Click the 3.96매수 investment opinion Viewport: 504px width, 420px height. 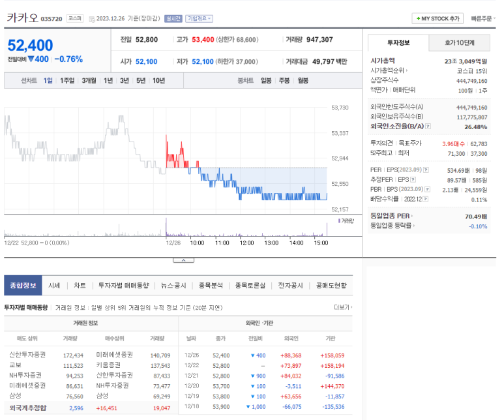click(453, 143)
